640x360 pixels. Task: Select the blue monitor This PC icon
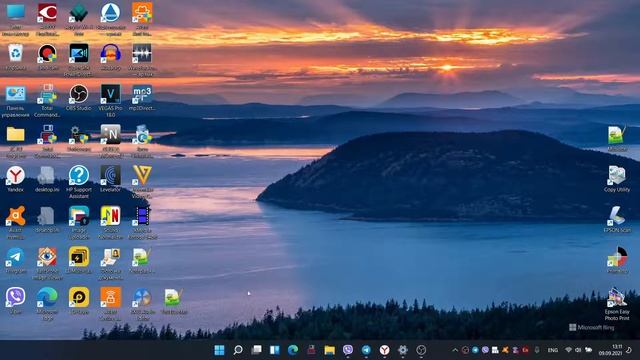pos(16,13)
